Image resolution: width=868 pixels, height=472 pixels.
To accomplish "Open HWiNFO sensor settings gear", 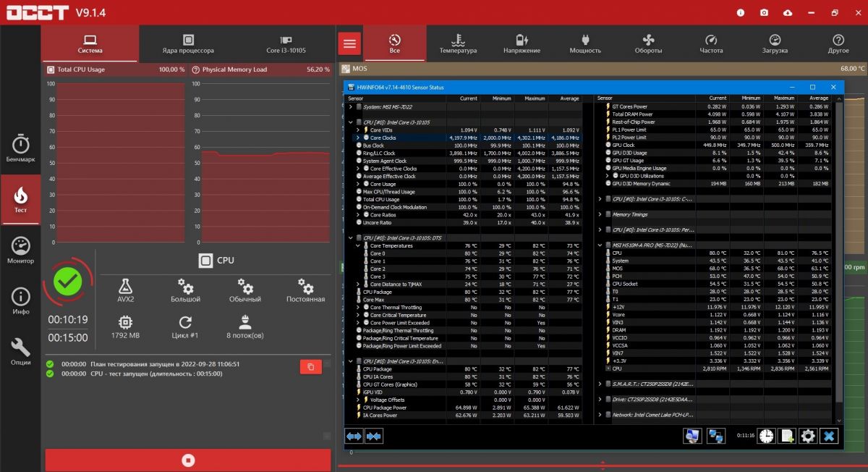I will [808, 436].
